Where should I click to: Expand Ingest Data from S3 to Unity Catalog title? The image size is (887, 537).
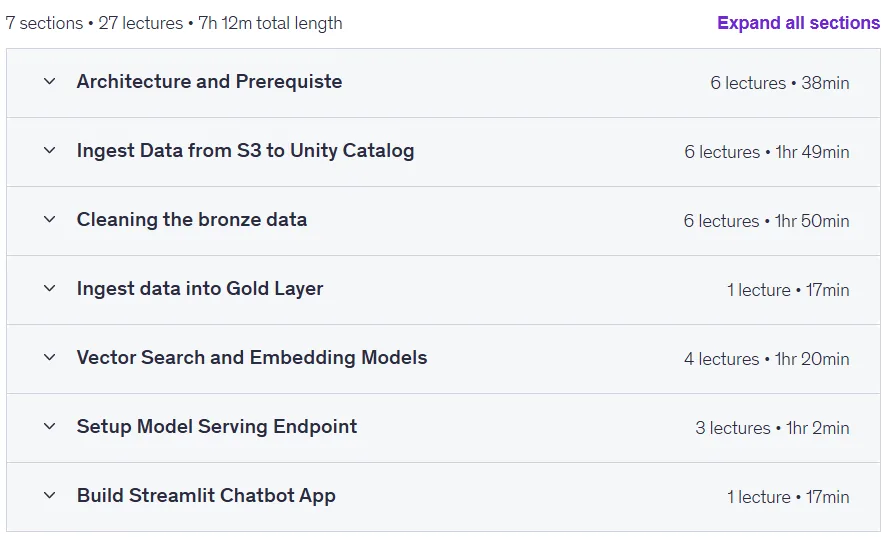tap(246, 151)
